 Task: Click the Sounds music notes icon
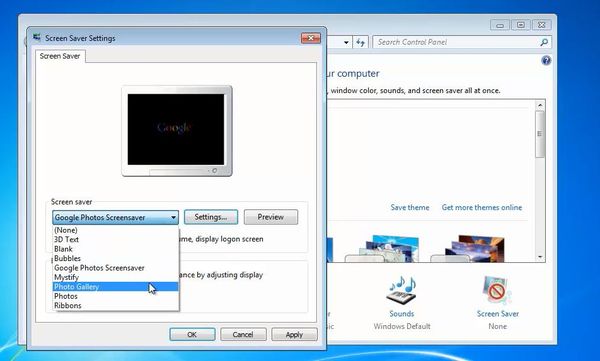coord(401,290)
